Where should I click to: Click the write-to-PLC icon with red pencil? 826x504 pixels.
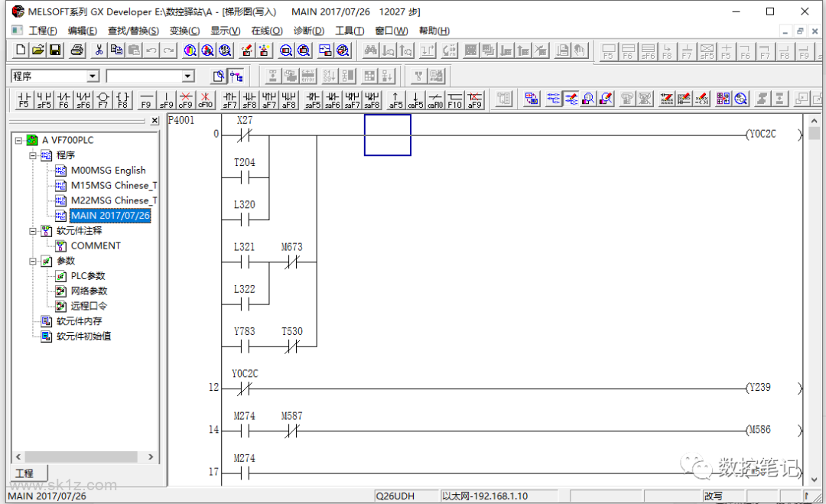246,50
